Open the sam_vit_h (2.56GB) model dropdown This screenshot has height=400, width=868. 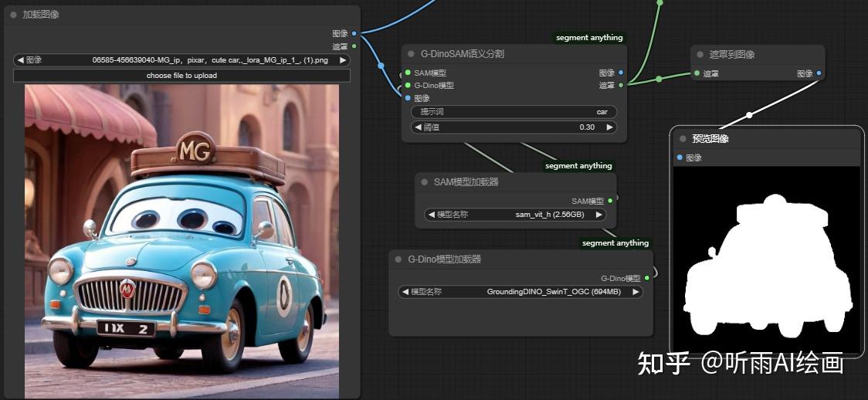pyautogui.click(x=515, y=215)
